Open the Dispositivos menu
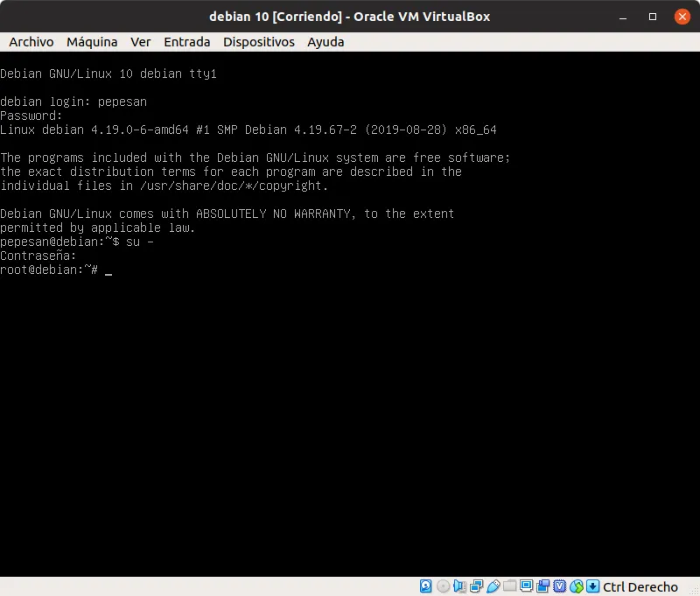Image resolution: width=700 pixels, height=596 pixels. (258, 42)
